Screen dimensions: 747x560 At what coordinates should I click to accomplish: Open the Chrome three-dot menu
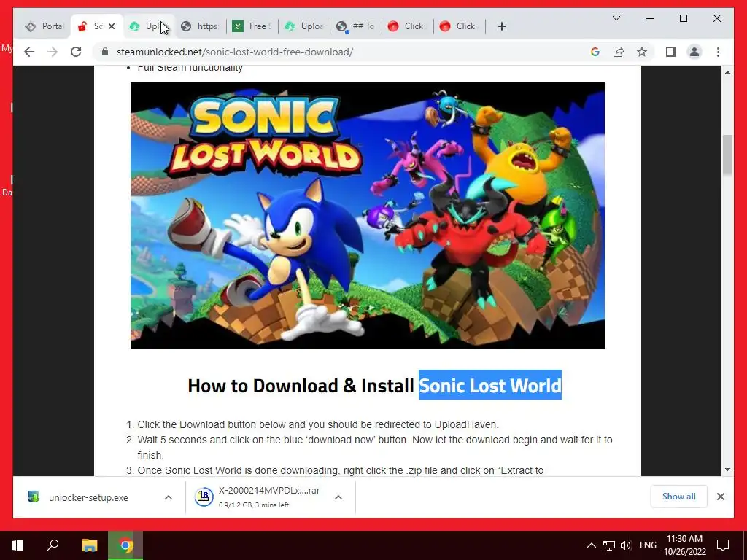click(718, 52)
